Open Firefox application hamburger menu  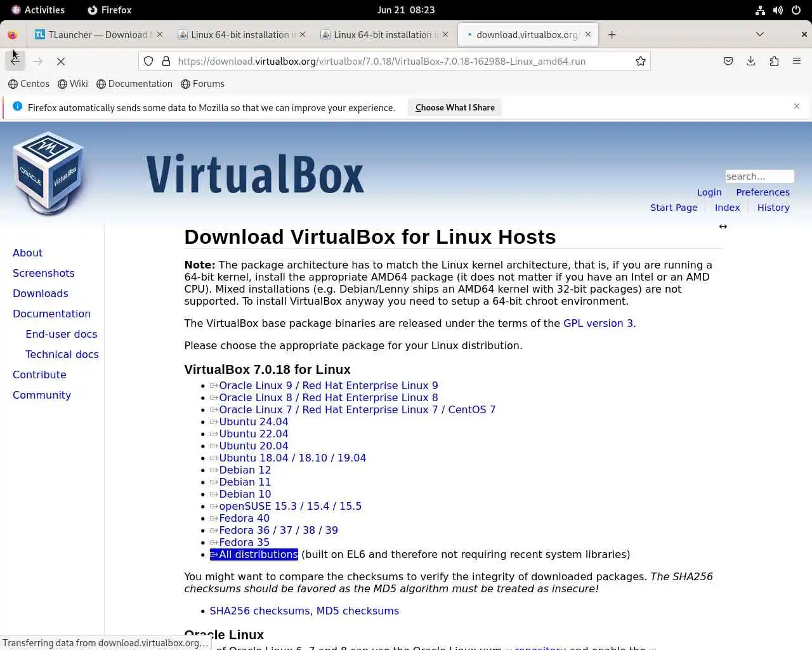coord(797,61)
